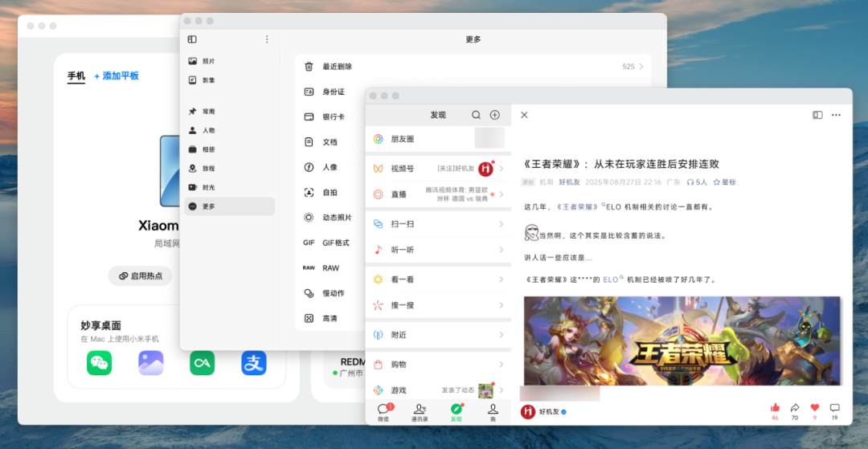Toggle sidebar icon in the gallery window
Image resolution: width=868 pixels, height=449 pixels.
(192, 39)
